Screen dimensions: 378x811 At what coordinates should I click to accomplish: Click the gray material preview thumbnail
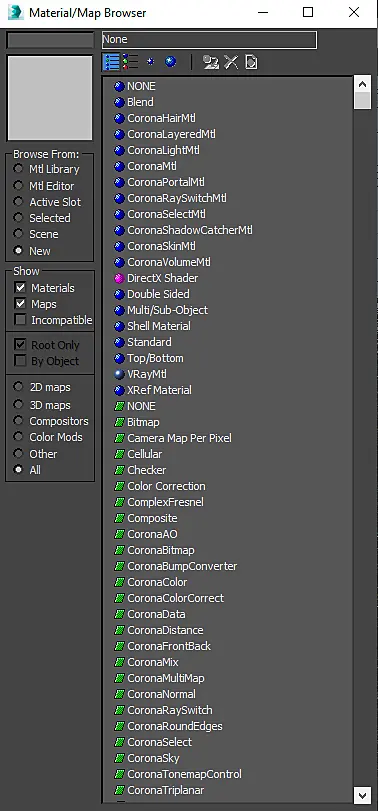50,99
